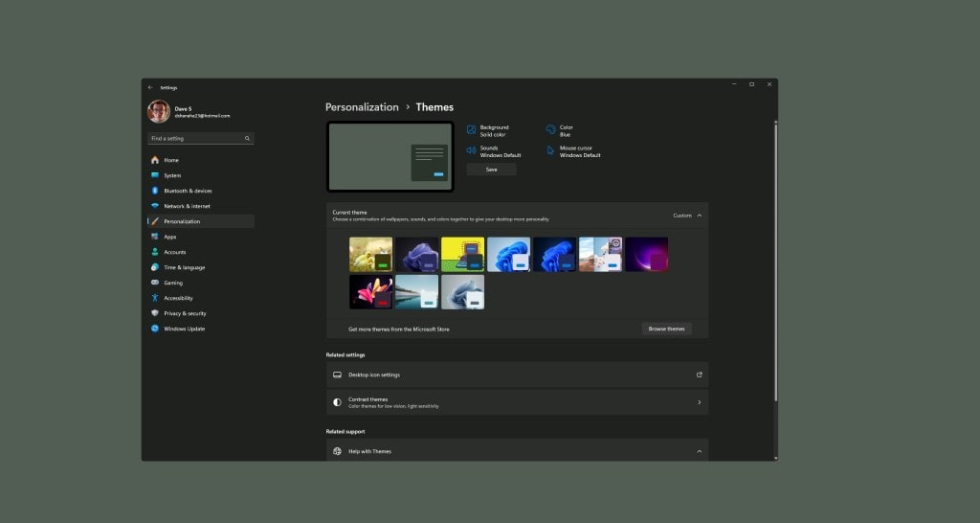This screenshot has width=980, height=523.
Task: Open Privacy & security settings
Action: [x=201, y=313]
